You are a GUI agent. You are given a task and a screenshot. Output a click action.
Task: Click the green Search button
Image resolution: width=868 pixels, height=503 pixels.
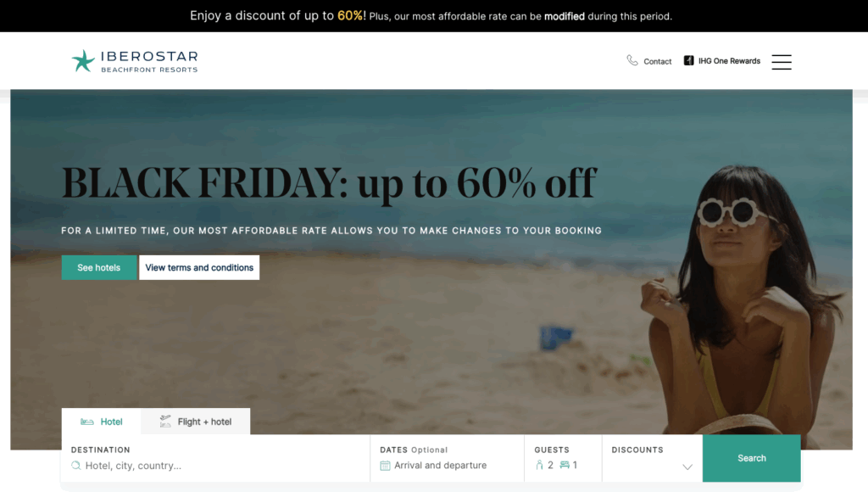pyautogui.click(x=751, y=458)
